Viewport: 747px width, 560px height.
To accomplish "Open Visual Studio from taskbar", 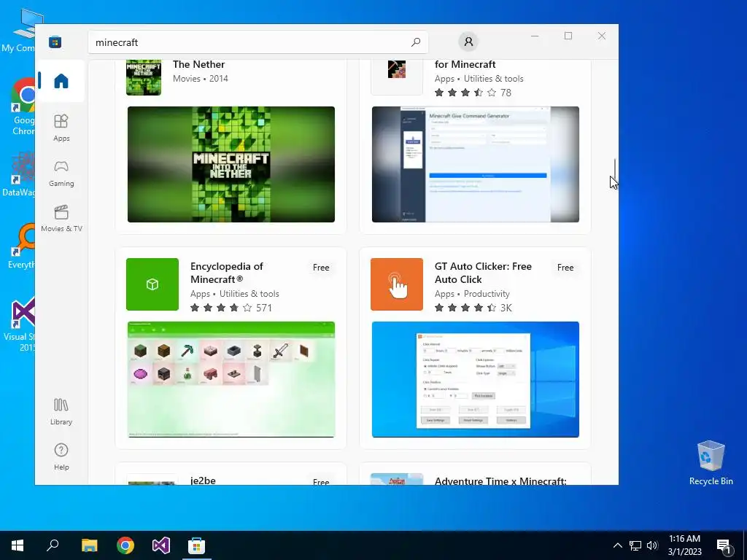I will 161,545.
